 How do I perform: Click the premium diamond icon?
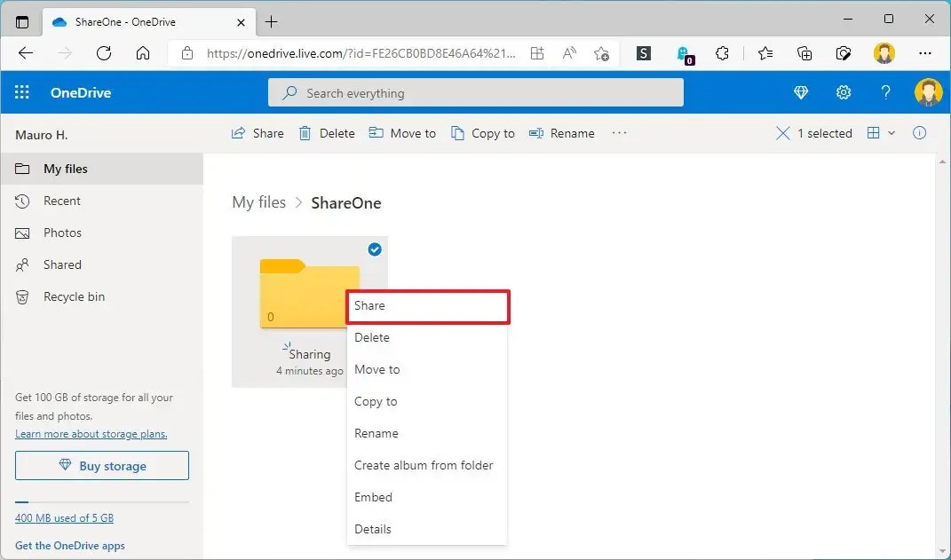(800, 92)
